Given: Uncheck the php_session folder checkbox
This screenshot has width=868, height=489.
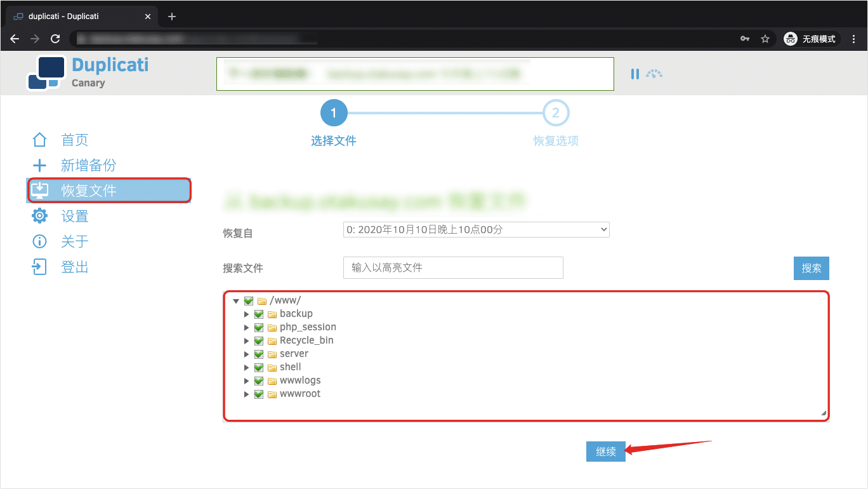Looking at the screenshot, I should click(x=259, y=327).
